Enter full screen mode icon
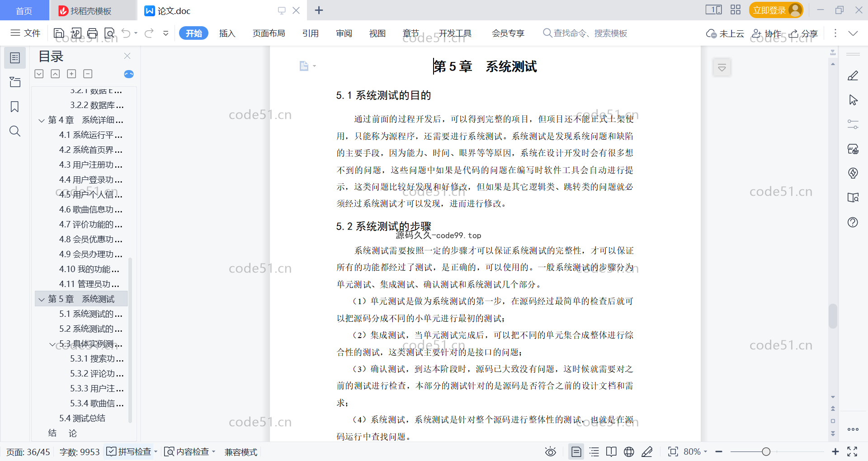Image resolution: width=868 pixels, height=461 pixels. click(852, 452)
